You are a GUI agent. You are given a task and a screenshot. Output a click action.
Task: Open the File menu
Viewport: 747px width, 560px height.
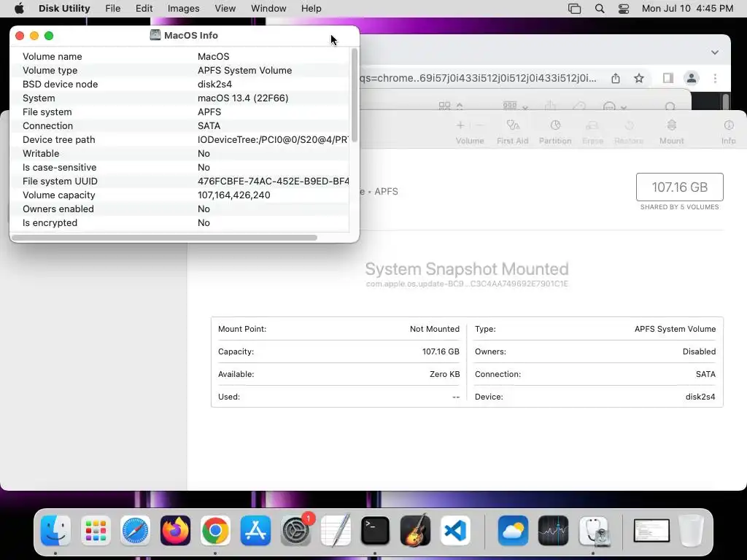[113, 9]
